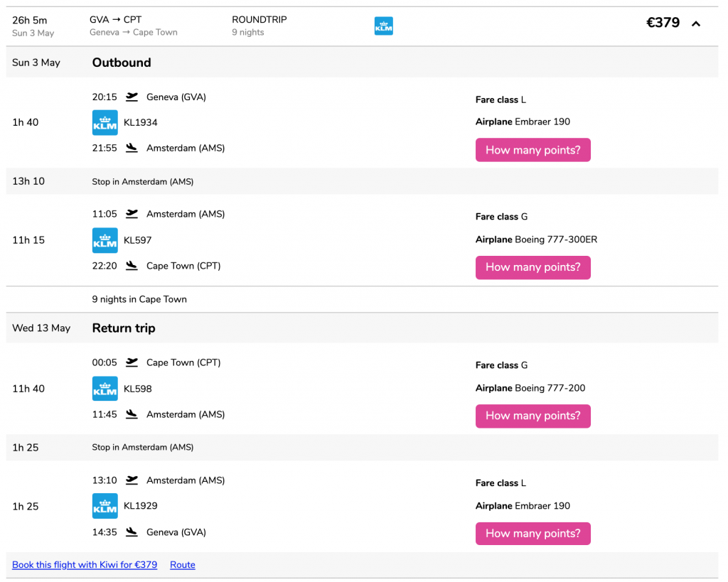Image resolution: width=728 pixels, height=582 pixels.
Task: Click the €379 price in the header
Action: (x=663, y=23)
